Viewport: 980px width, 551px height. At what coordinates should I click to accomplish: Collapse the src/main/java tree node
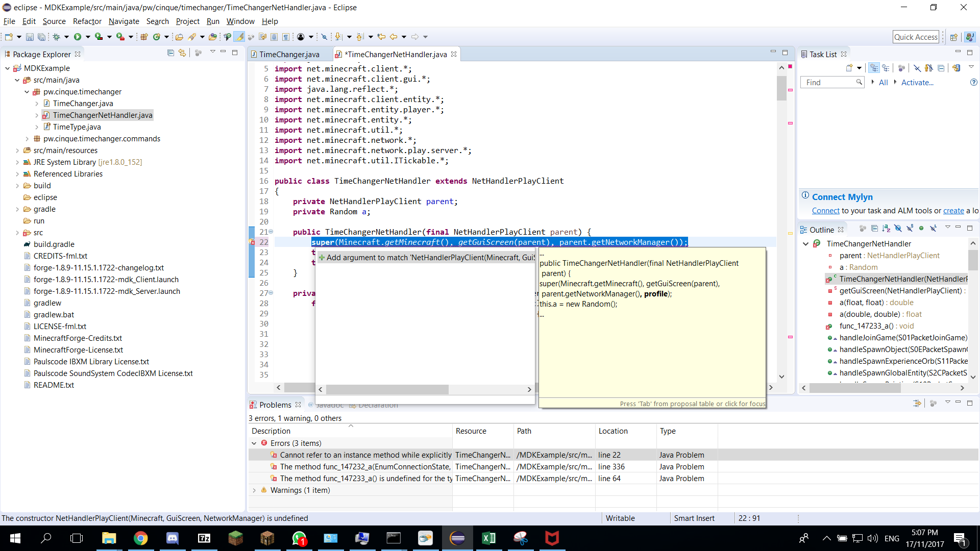coord(18,80)
